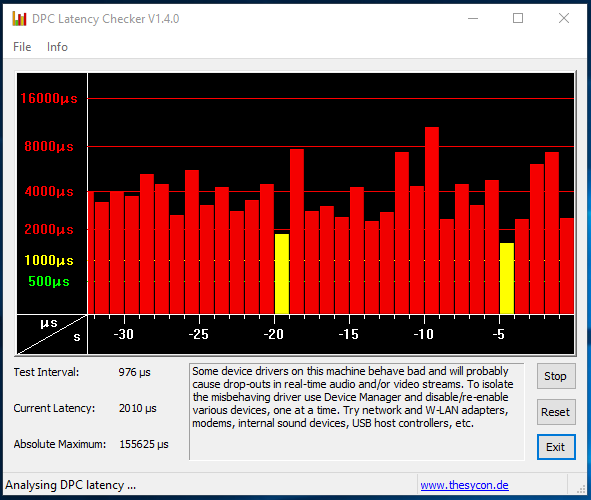Open the File menu

pyautogui.click(x=22, y=47)
